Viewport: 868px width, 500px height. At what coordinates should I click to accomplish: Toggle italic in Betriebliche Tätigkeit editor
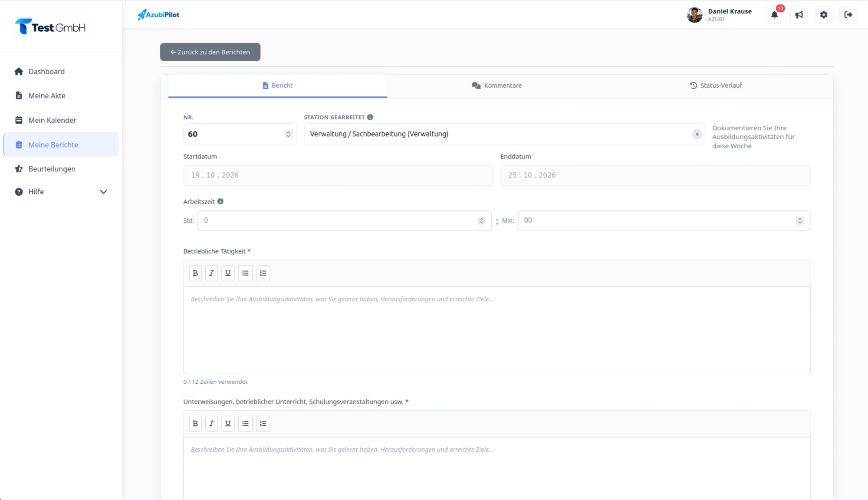[211, 273]
